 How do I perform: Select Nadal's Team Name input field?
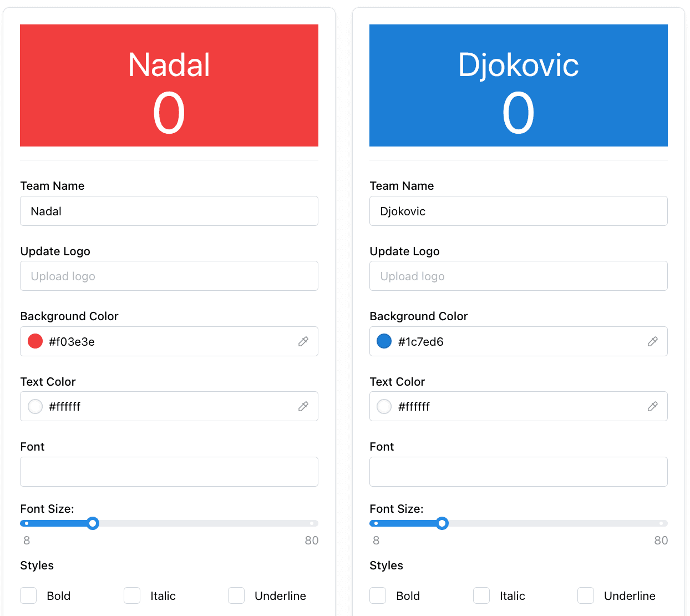point(169,211)
